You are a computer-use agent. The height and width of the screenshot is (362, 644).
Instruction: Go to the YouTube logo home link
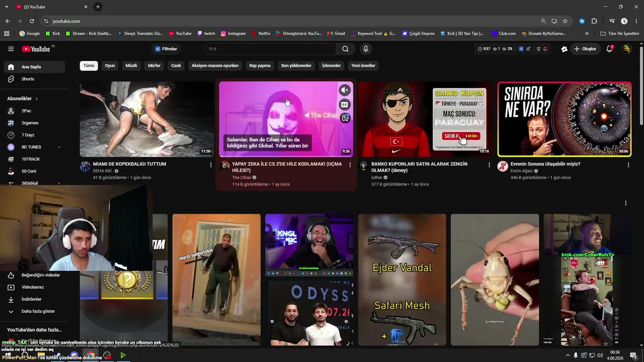(37, 49)
